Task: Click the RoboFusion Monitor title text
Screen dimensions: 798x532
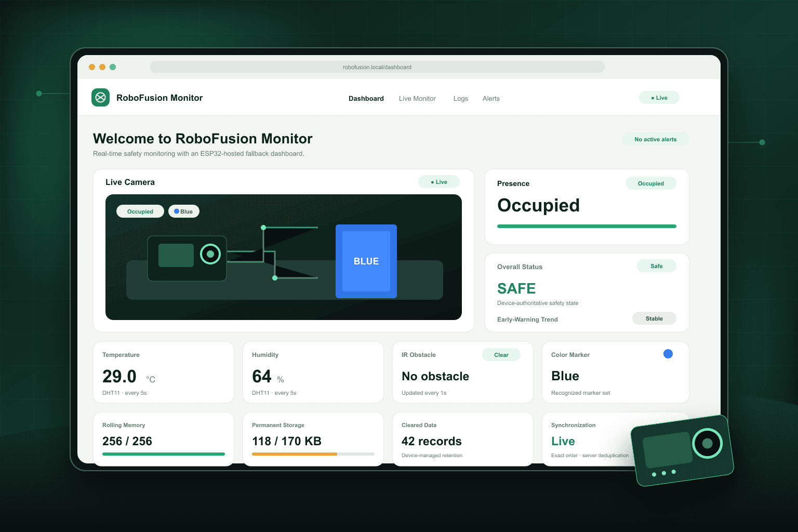Action: click(x=159, y=98)
